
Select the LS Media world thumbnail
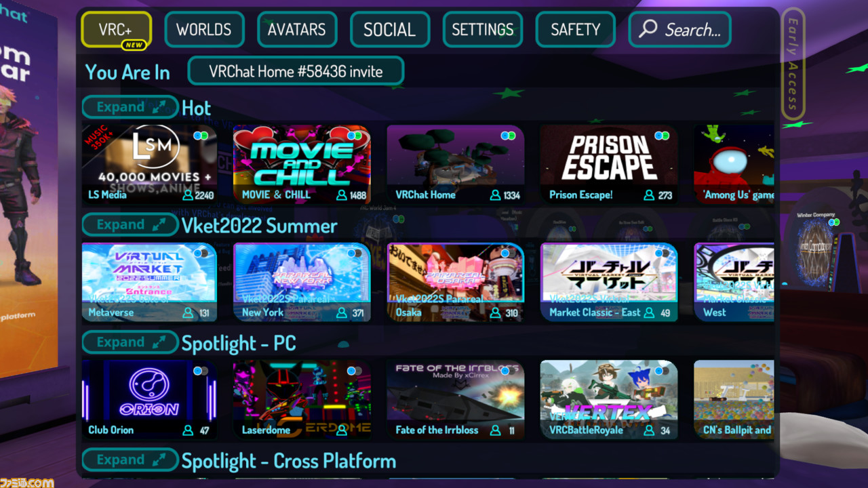point(149,165)
